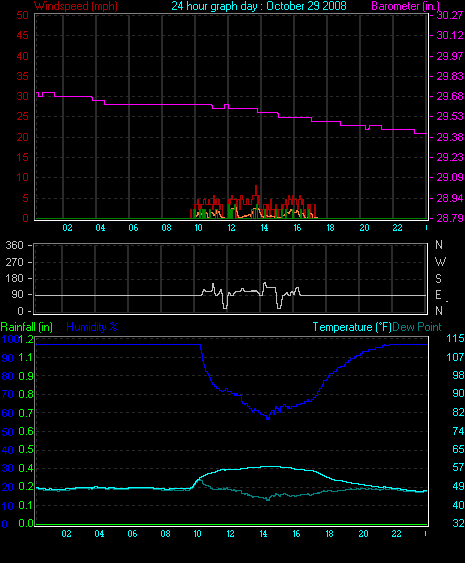Click the E compass label

pyautogui.click(x=438, y=295)
